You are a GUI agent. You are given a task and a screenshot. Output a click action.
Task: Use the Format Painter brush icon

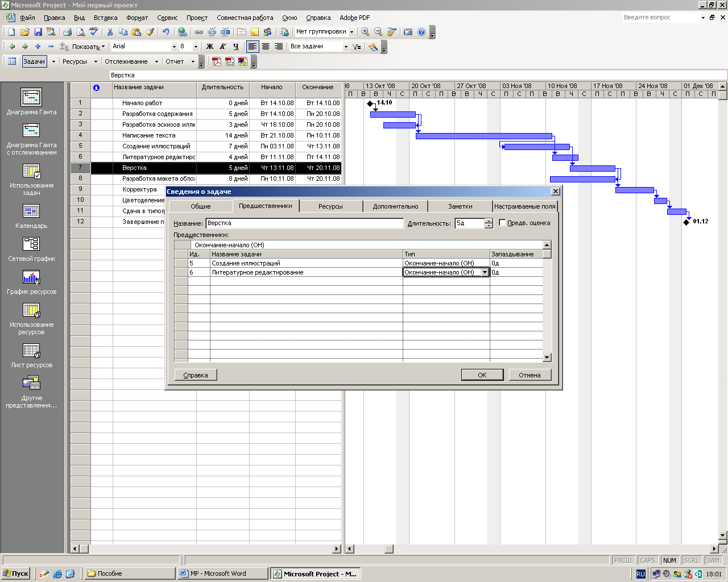pos(149,32)
